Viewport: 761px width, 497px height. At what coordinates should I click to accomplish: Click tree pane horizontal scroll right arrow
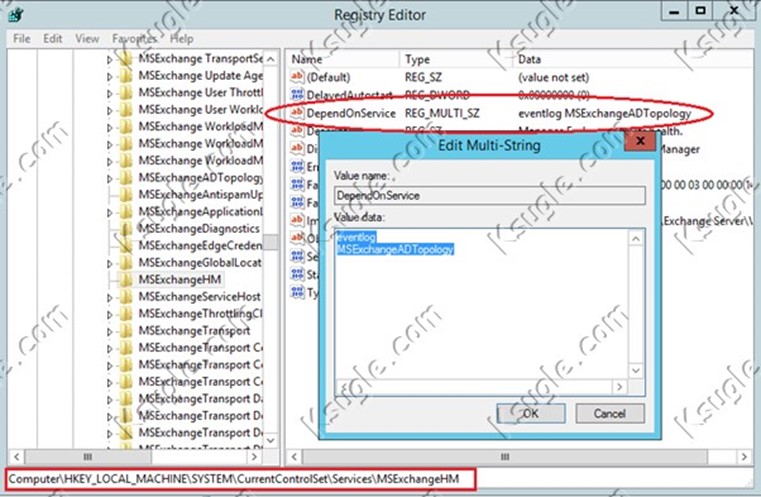tap(254, 457)
